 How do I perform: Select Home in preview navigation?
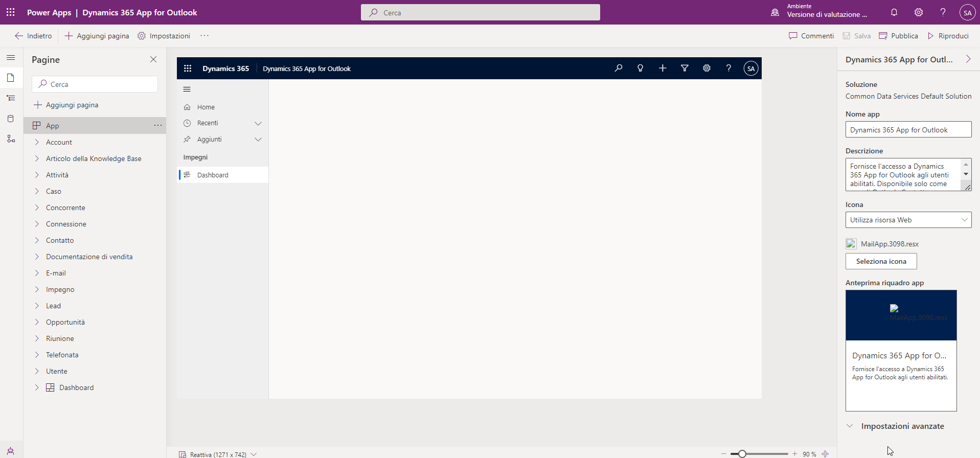pyautogui.click(x=223, y=107)
